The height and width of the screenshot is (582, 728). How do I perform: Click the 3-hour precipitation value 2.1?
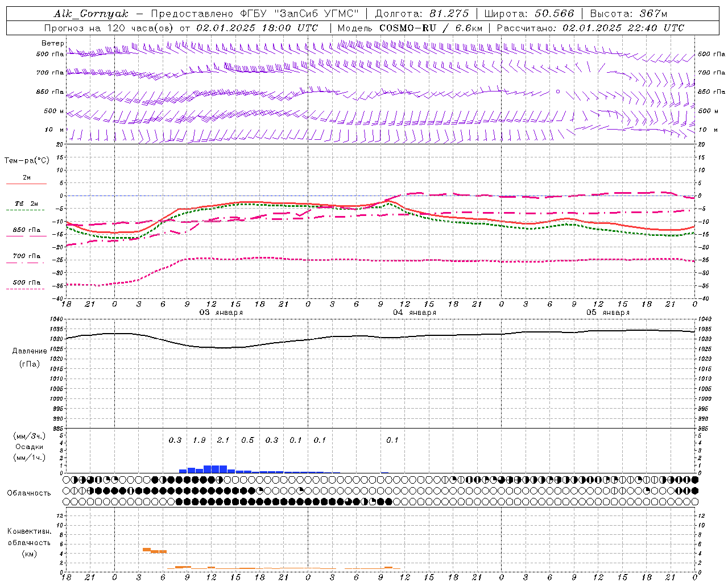click(x=223, y=440)
